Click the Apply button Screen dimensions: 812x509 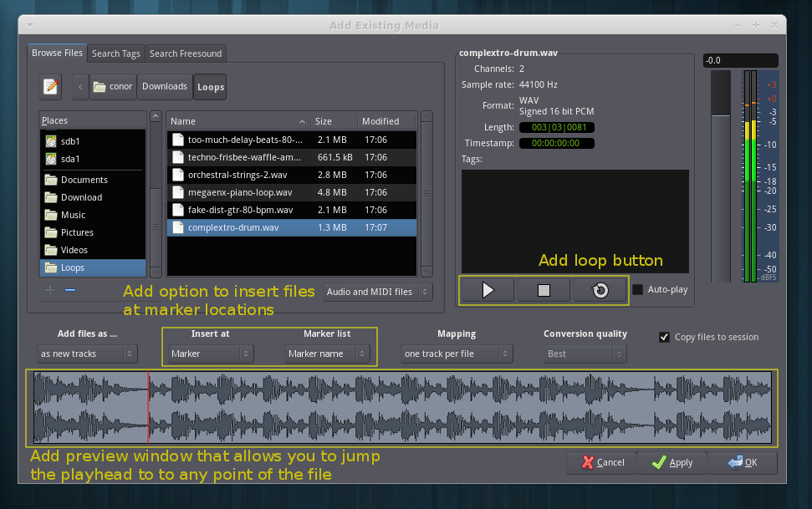(x=672, y=462)
